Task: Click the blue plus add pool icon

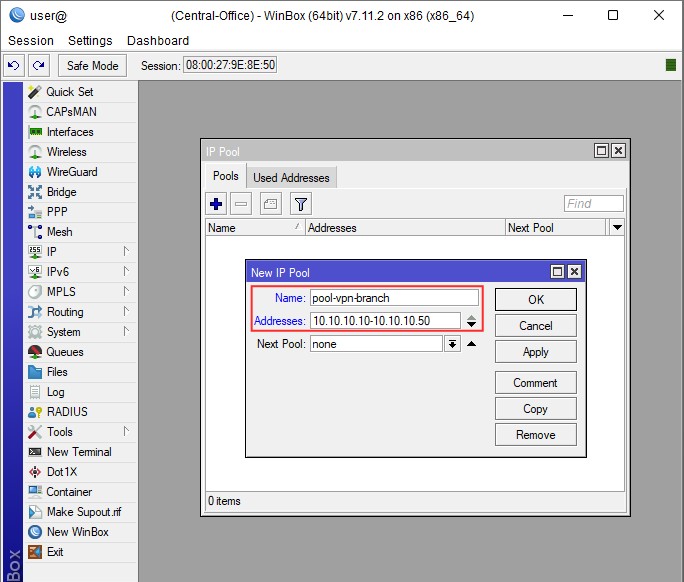Action: 216,204
